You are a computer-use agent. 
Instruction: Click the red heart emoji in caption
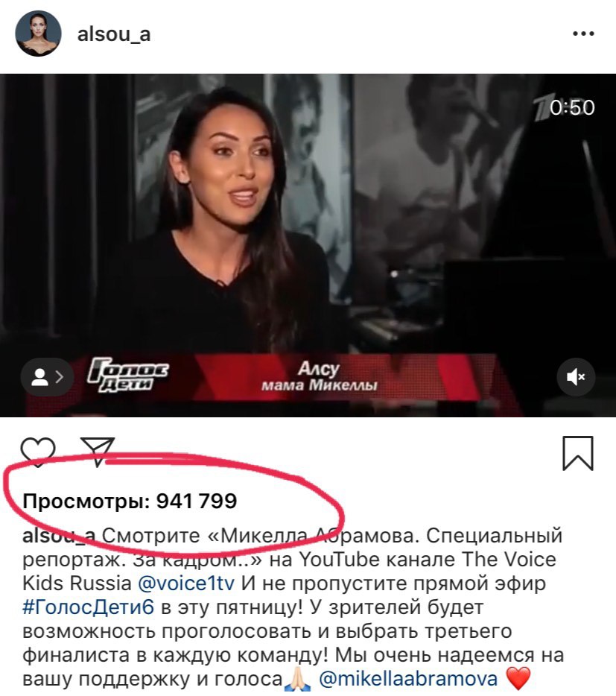(518, 679)
